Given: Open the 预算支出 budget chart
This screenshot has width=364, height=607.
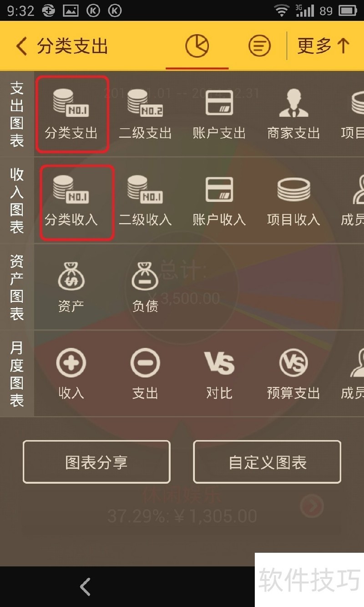Looking at the screenshot, I should [293, 374].
